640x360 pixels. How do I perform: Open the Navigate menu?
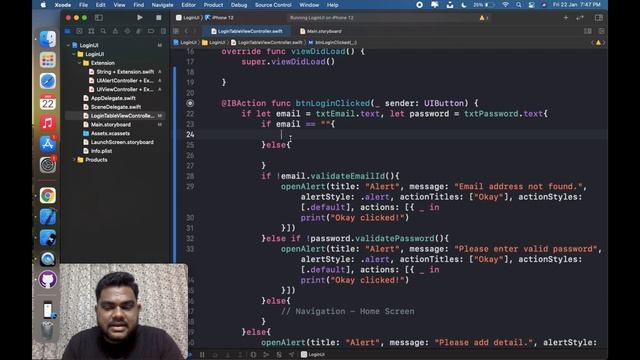[162, 5]
